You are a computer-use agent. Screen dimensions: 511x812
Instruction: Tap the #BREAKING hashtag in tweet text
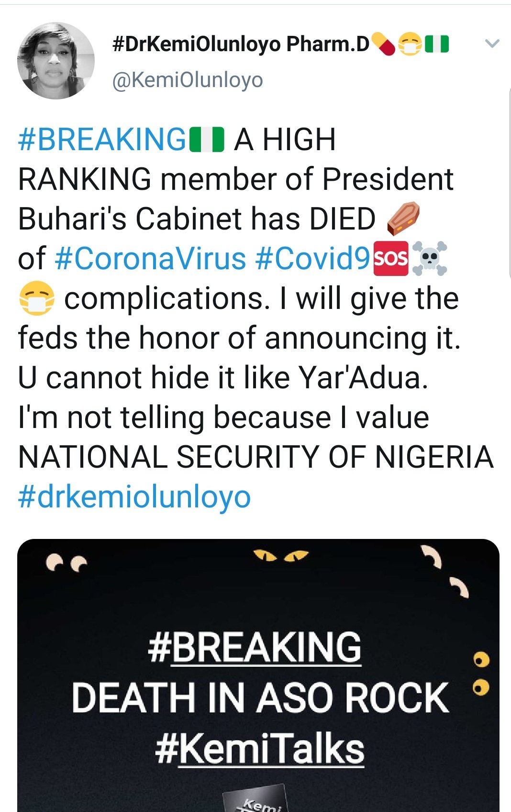102,140
